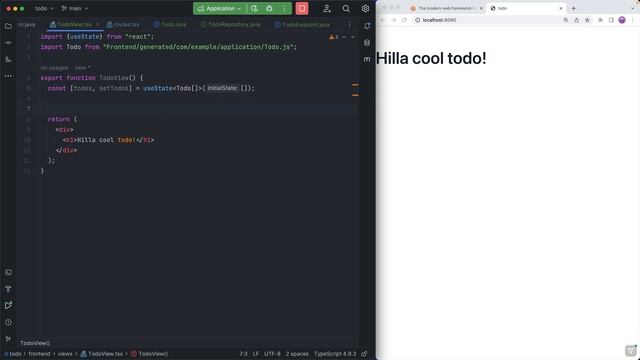Open a new browser tab

coord(573,8)
